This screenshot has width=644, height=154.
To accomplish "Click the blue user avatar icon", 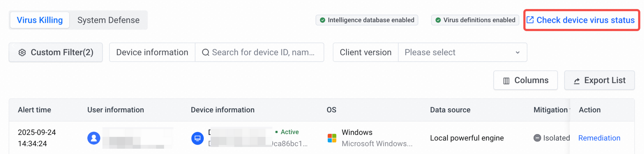I will 94,138.
